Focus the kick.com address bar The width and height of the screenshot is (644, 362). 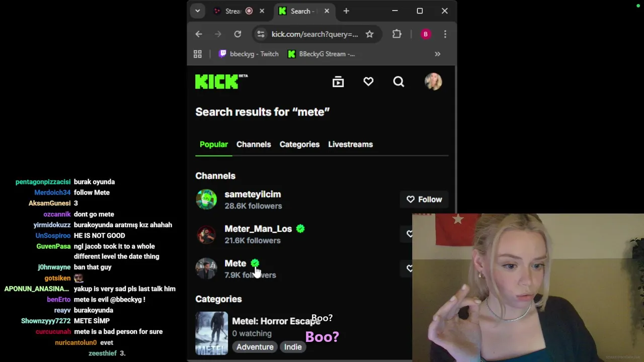click(315, 34)
